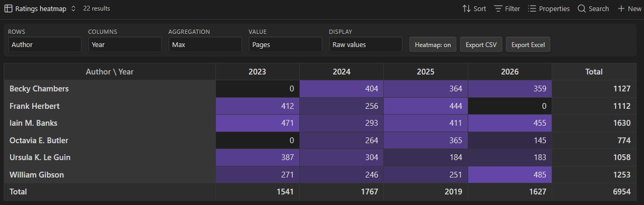Toggle the Heatmap: on button

coord(433,45)
